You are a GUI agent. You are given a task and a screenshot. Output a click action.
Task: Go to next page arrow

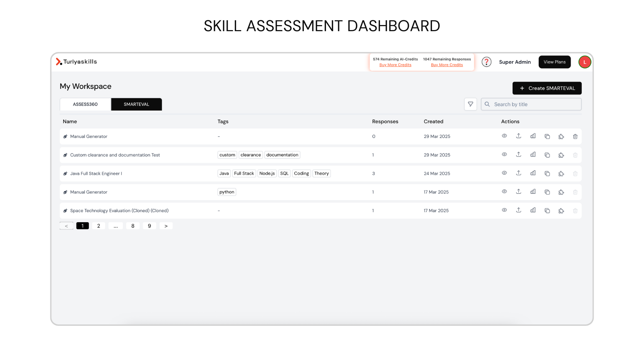166,226
